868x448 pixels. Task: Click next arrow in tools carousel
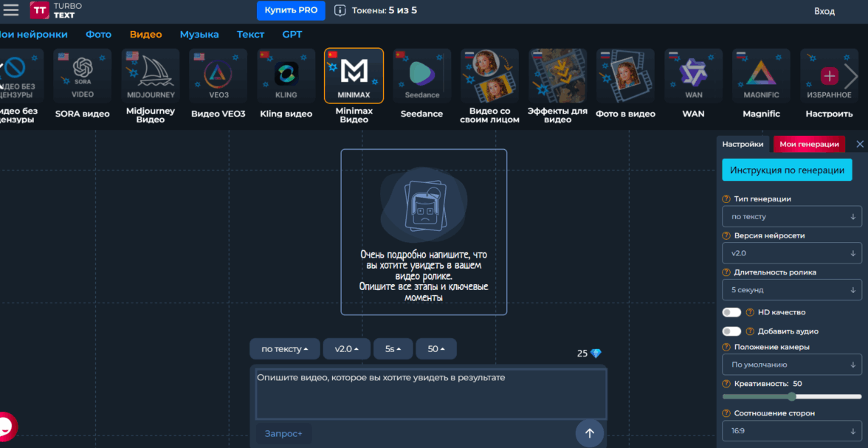(x=851, y=77)
